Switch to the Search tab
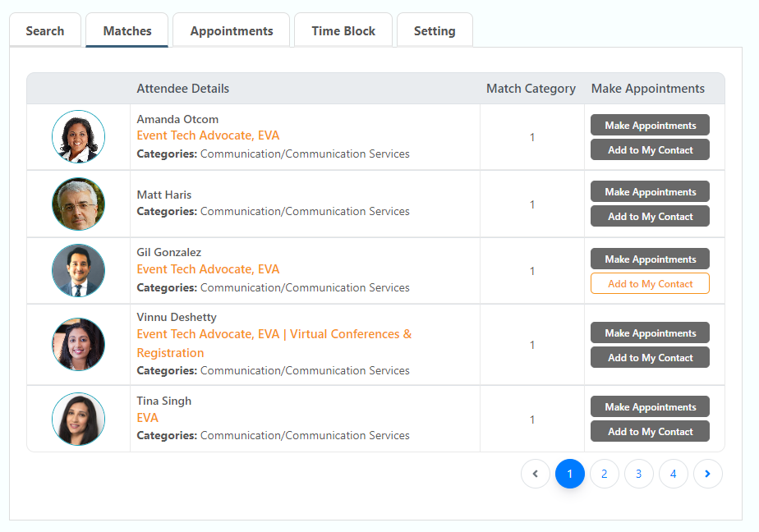The image size is (759, 532). point(45,31)
